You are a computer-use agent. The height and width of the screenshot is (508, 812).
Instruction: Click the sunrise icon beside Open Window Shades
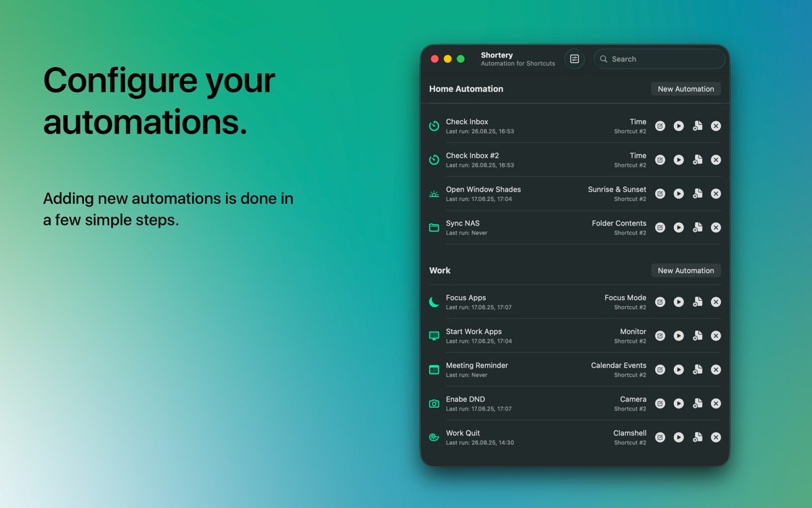click(x=434, y=194)
